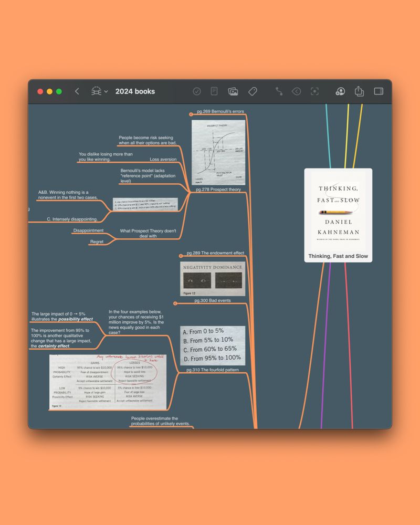Click the add connection icon
Viewport: 420px width, 525px height.
[279, 91]
